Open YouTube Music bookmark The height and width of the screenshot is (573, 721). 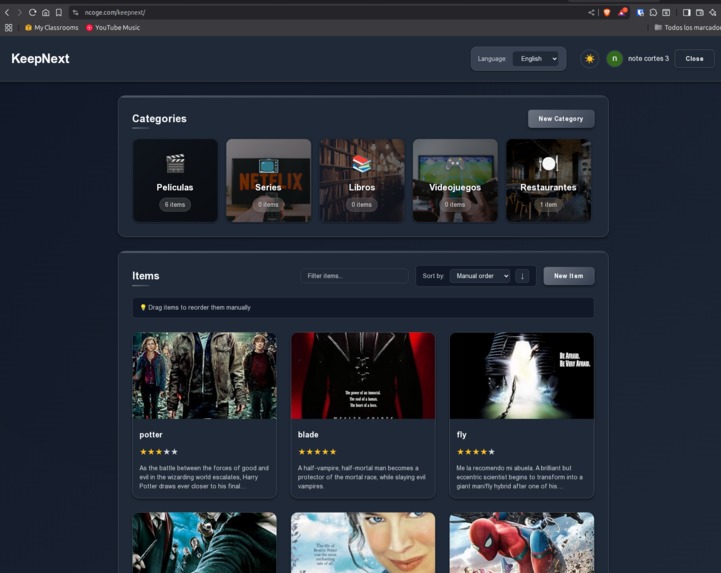[113, 28]
